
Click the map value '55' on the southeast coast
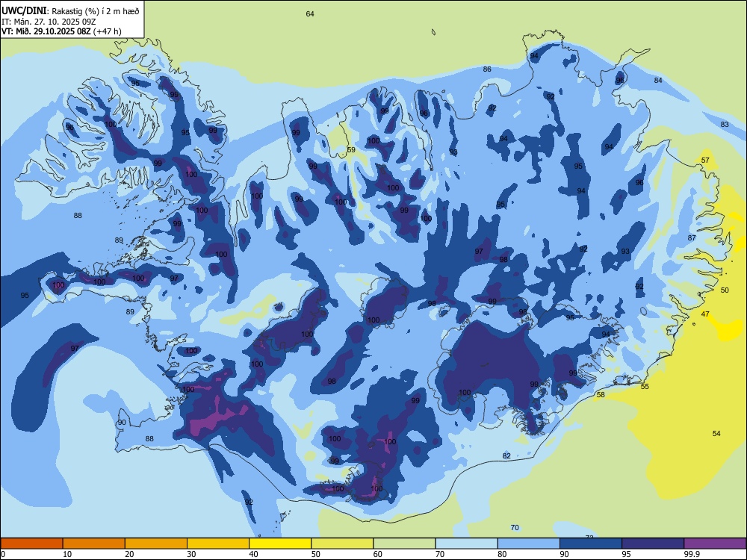[645, 386]
